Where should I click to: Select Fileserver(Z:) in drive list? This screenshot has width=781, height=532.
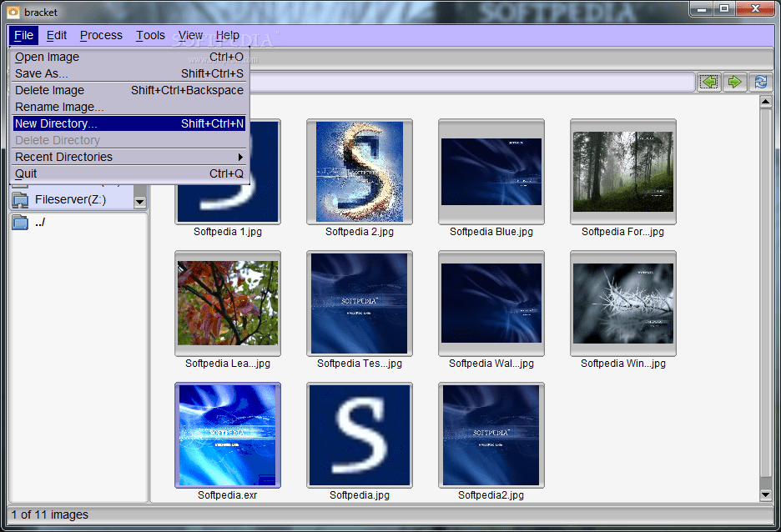tap(71, 199)
